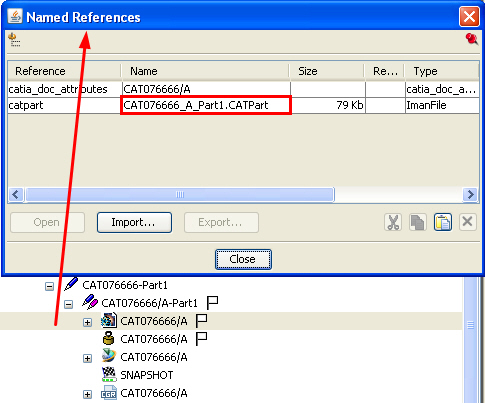Click the ImanFile type cell
The height and width of the screenshot is (403, 485).
coord(442,105)
